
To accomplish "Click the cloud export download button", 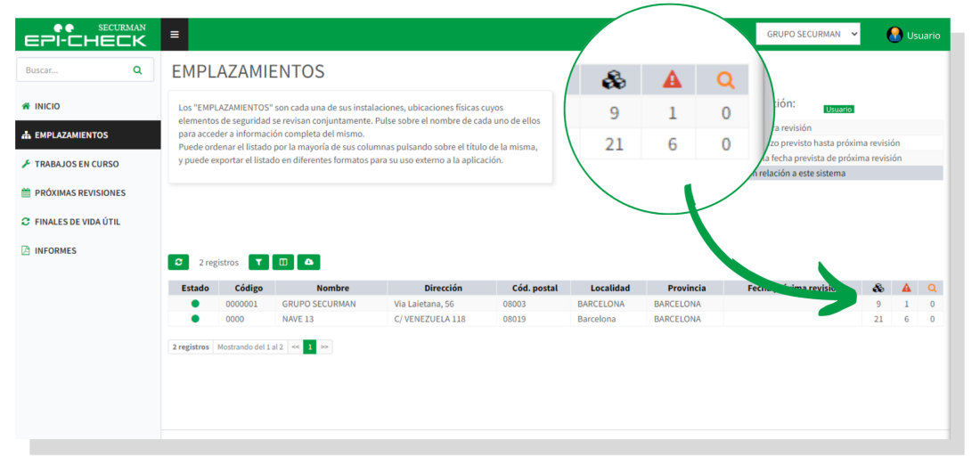I will 308,262.
